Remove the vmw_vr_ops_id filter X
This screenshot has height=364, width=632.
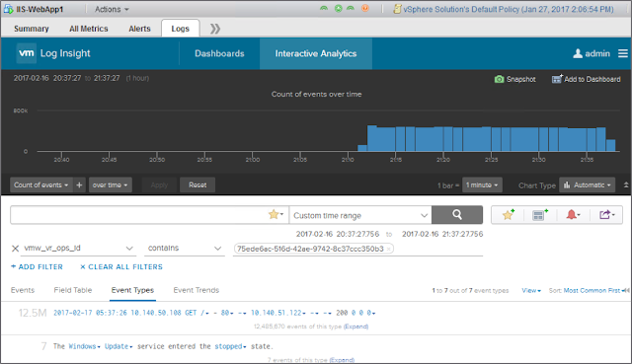[x=16, y=249]
